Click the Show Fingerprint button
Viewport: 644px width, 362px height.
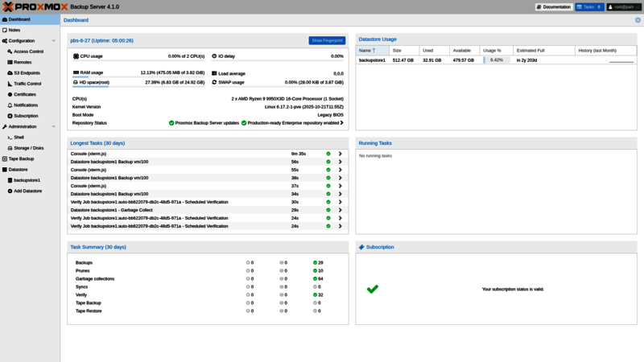click(x=327, y=40)
